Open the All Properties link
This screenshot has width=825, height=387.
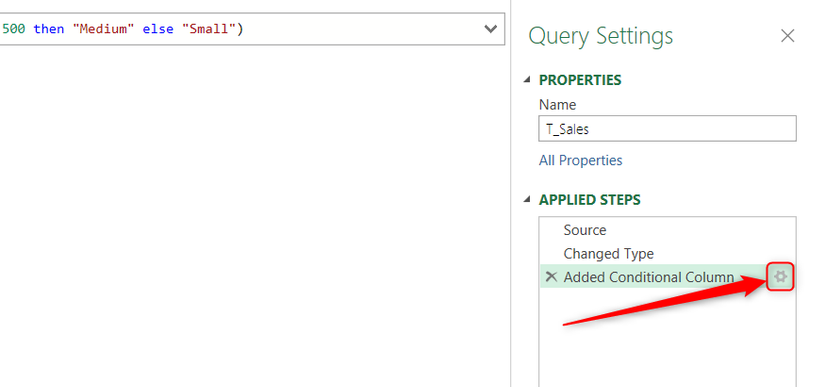[580, 160]
